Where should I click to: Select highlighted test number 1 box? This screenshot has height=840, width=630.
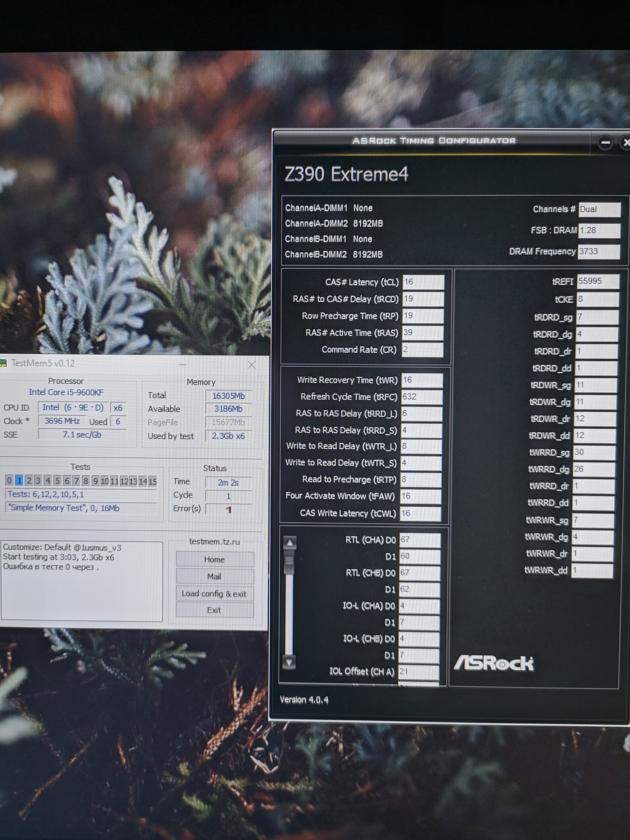click(x=19, y=480)
